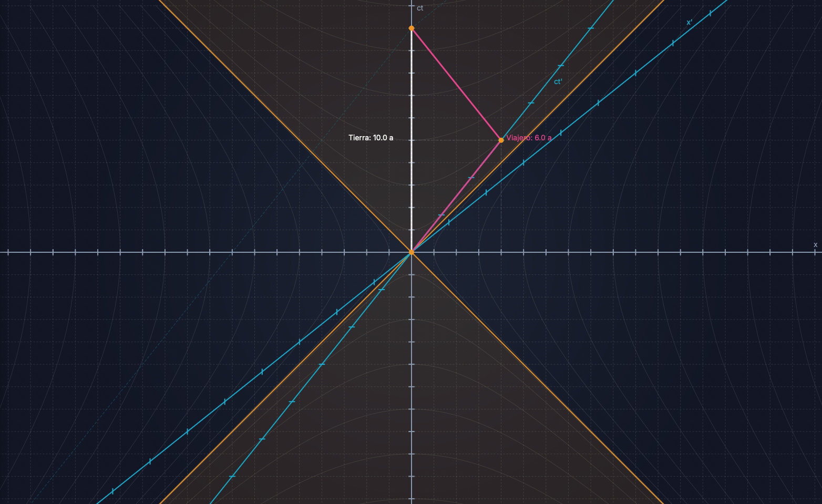
Task: Click the "Tierra: 10.0 a" label
Action: [371, 138]
